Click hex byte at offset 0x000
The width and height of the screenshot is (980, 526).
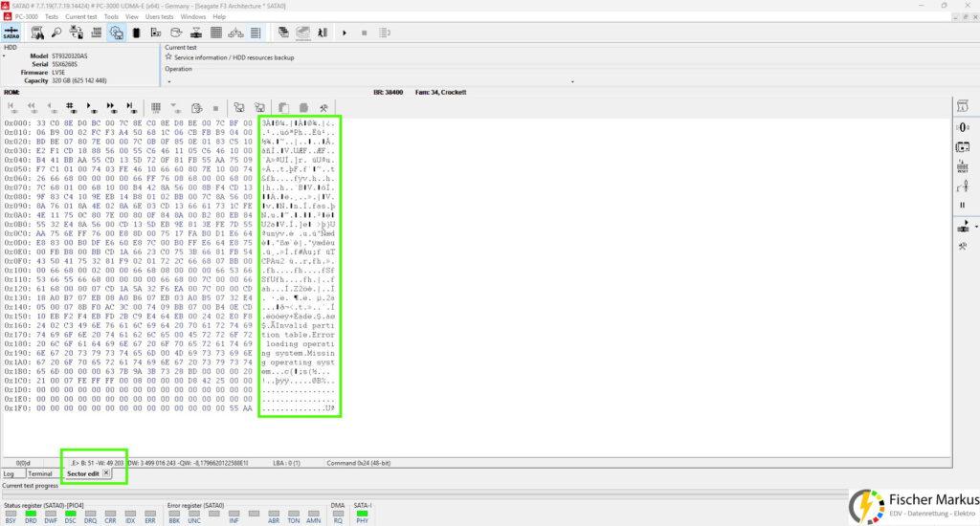click(40, 123)
